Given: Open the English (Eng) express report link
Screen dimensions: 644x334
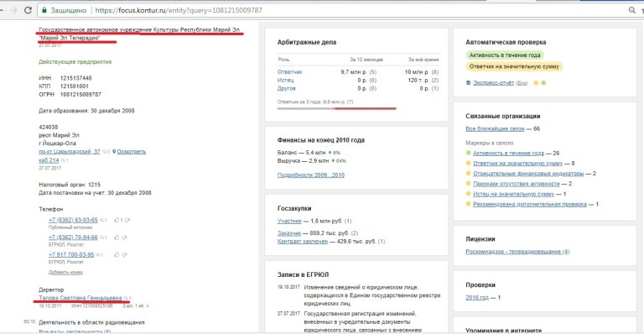Looking at the screenshot, I should 522,83.
